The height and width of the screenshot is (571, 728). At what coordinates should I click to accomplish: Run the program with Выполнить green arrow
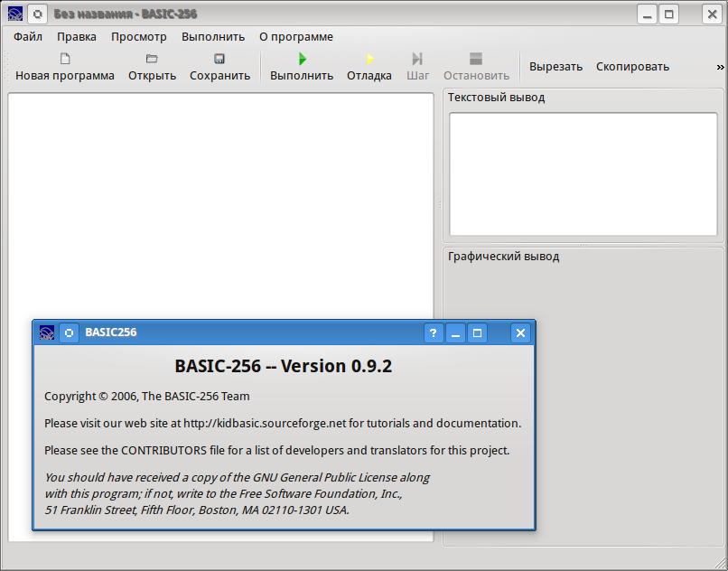pos(303,59)
